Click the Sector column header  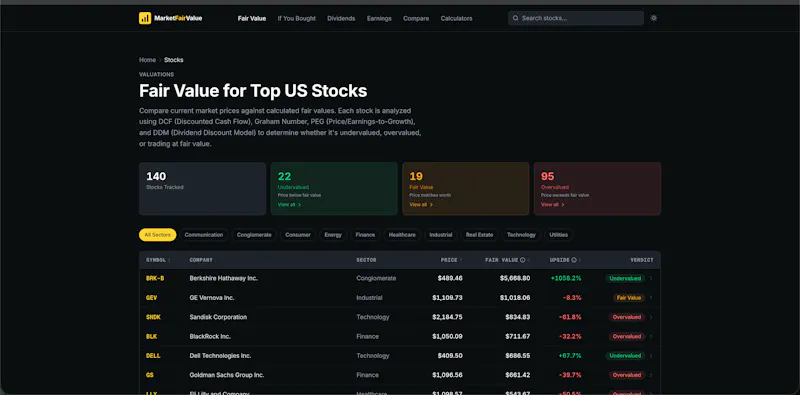pyautogui.click(x=366, y=260)
